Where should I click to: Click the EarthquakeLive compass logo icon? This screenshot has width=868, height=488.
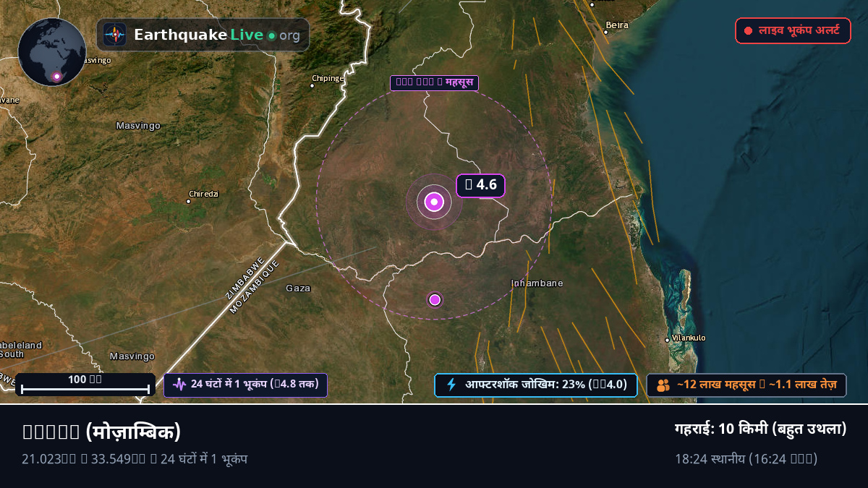click(x=115, y=35)
